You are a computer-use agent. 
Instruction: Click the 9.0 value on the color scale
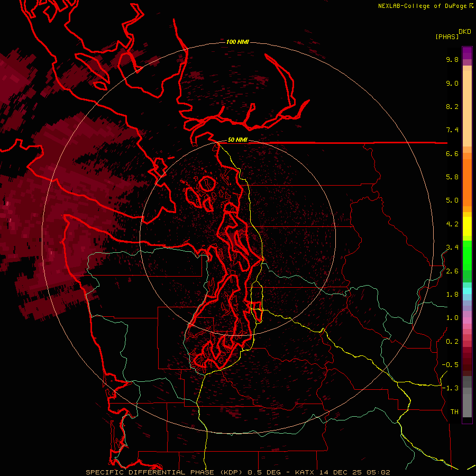tap(452, 83)
